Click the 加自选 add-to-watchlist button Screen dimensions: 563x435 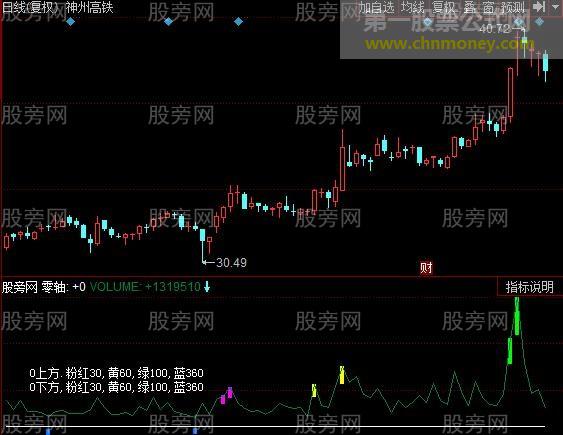click(376, 7)
